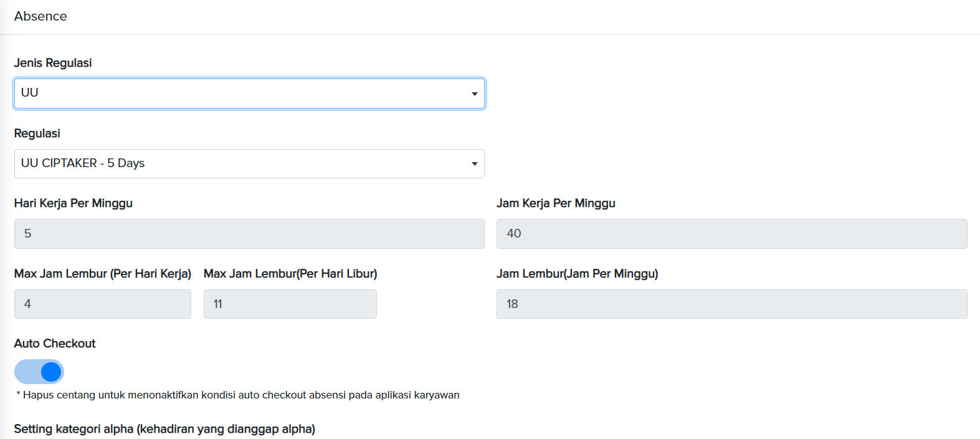Image resolution: width=980 pixels, height=439 pixels.
Task: Click the Hari Kerja Per Minggu label
Action: [74, 203]
